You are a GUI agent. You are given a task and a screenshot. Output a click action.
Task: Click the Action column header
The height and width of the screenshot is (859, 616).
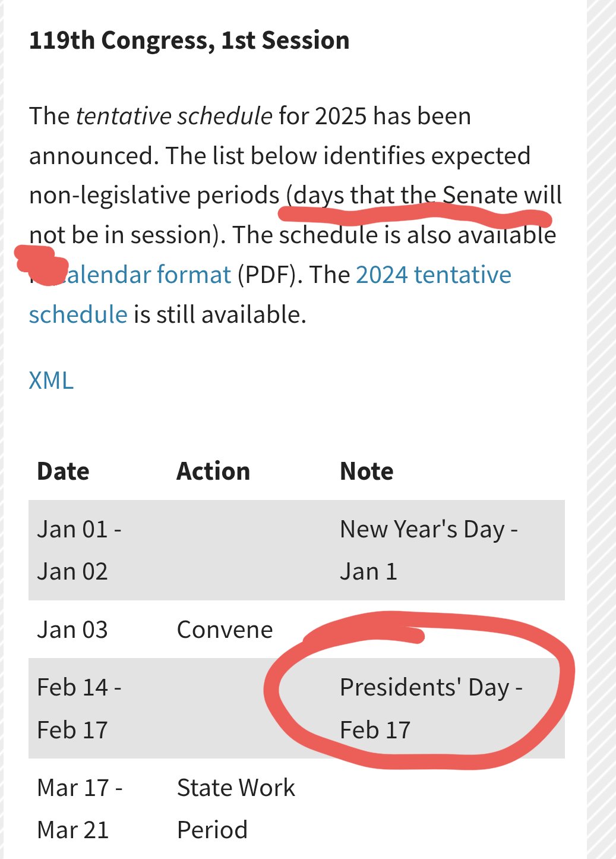point(213,471)
